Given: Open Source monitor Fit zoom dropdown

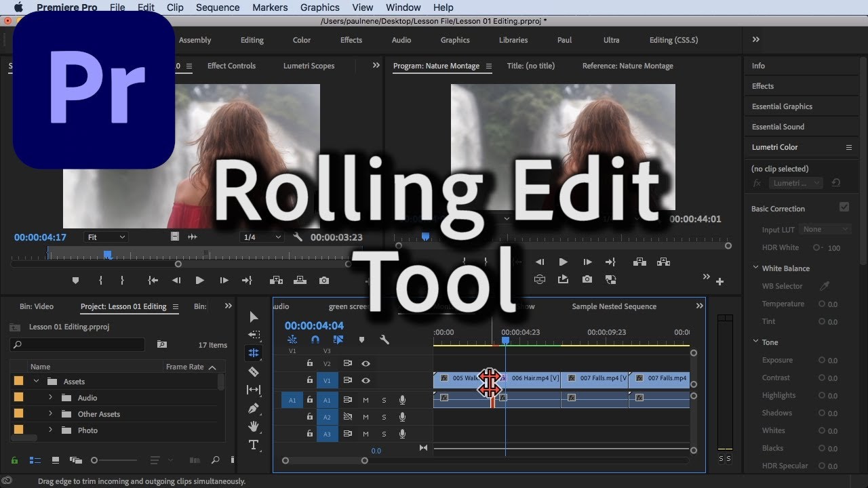Looking at the screenshot, I should click(x=106, y=237).
